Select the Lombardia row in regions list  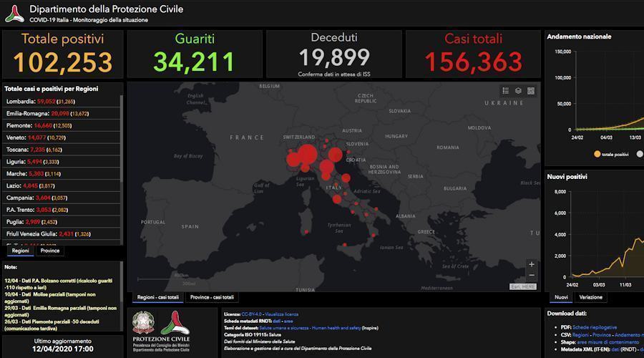coord(62,102)
